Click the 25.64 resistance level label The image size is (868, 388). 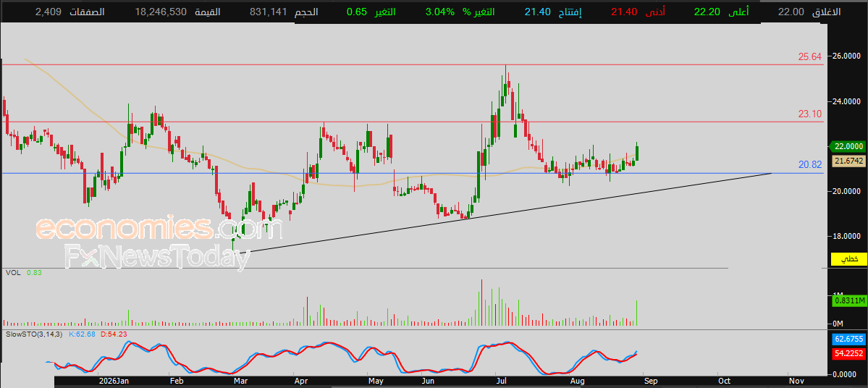(809, 56)
